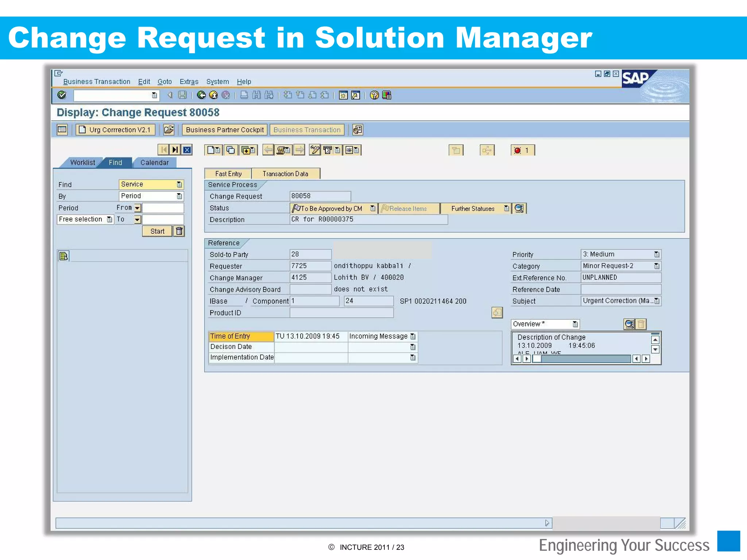Open the Help menu

click(x=244, y=82)
